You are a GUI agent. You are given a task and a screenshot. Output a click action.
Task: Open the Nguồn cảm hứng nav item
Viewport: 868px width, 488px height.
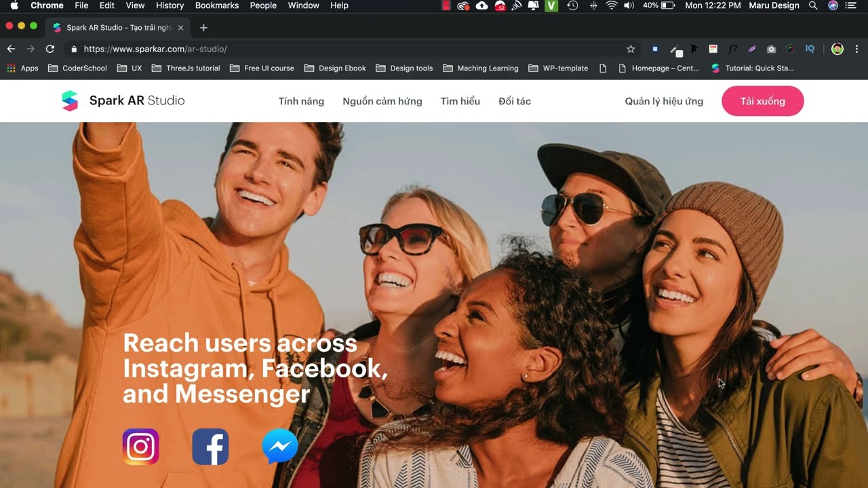click(x=382, y=101)
